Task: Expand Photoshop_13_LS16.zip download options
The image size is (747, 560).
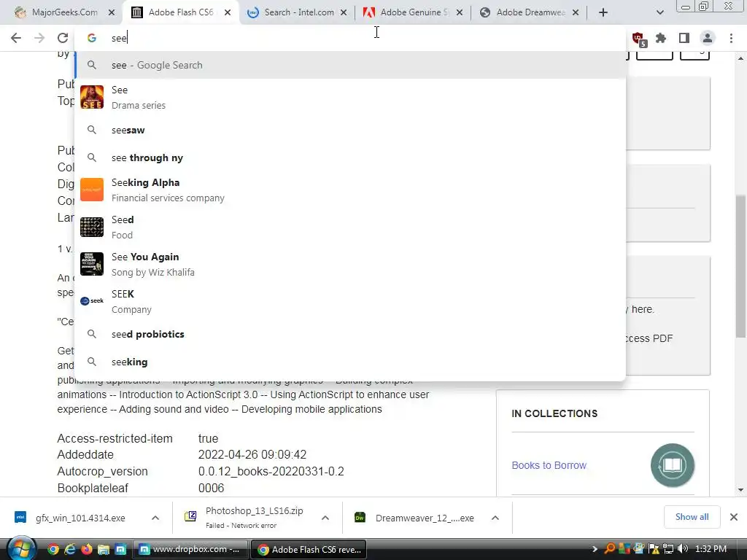Action: pos(325,518)
